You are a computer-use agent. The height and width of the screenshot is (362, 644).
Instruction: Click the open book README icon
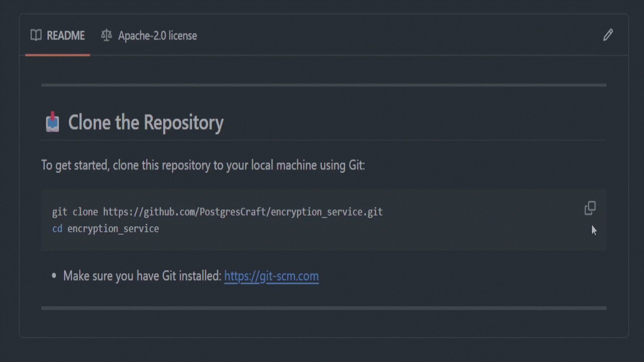pyautogui.click(x=36, y=35)
